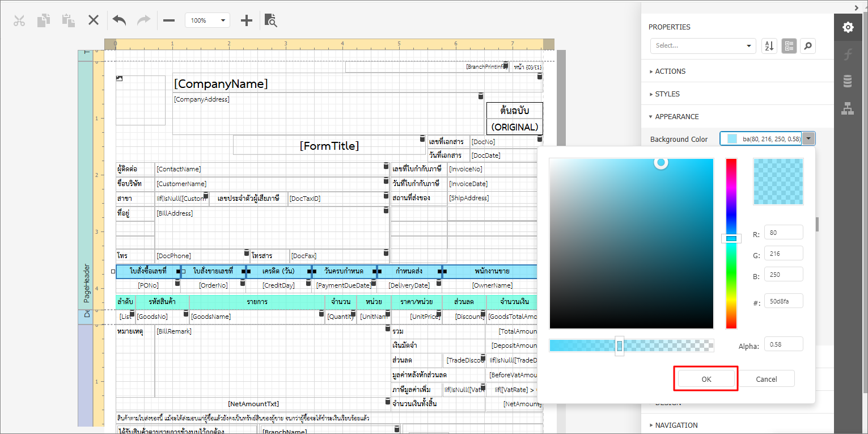The height and width of the screenshot is (434, 868).
Task: Click the Undo arrow icon
Action: [x=119, y=20]
